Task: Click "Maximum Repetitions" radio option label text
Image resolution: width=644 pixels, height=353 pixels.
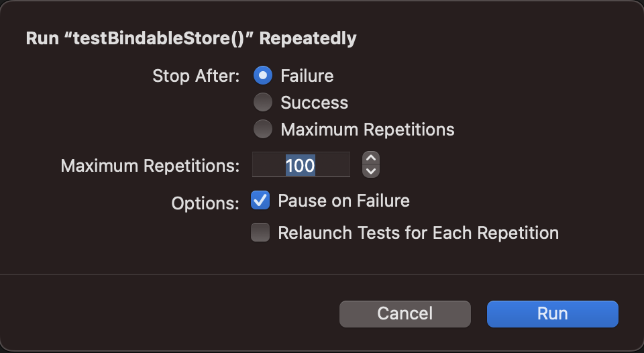Action: (367, 129)
